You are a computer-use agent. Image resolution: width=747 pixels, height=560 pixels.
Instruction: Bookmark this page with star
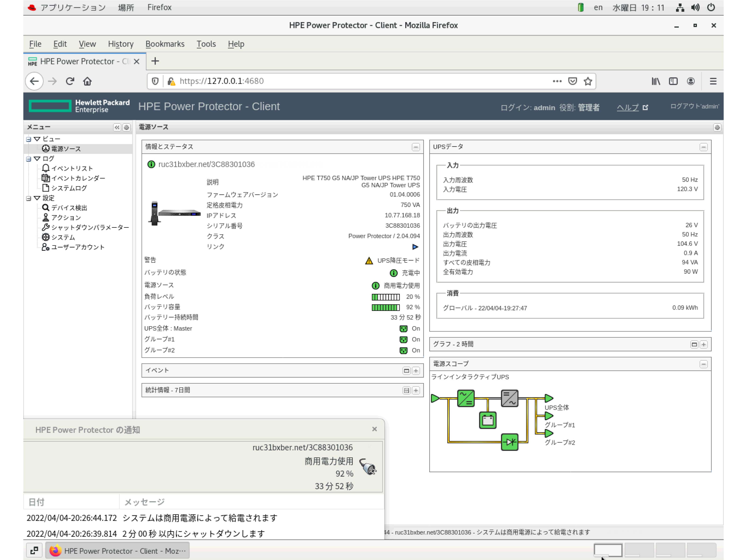pyautogui.click(x=588, y=81)
